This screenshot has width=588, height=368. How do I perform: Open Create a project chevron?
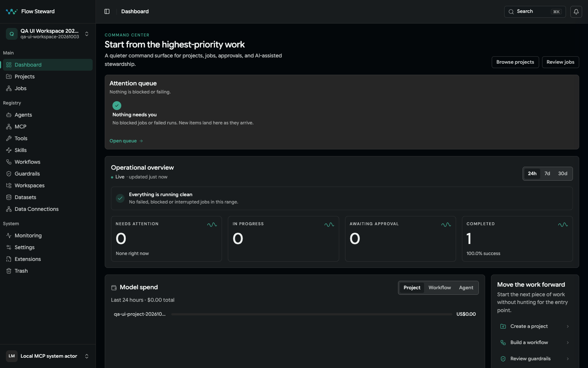568,326
